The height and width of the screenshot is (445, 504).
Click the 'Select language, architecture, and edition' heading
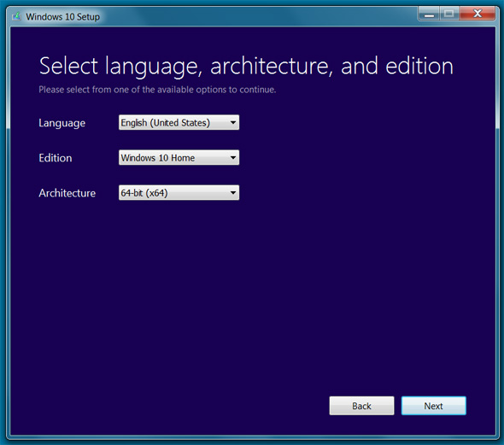click(246, 67)
